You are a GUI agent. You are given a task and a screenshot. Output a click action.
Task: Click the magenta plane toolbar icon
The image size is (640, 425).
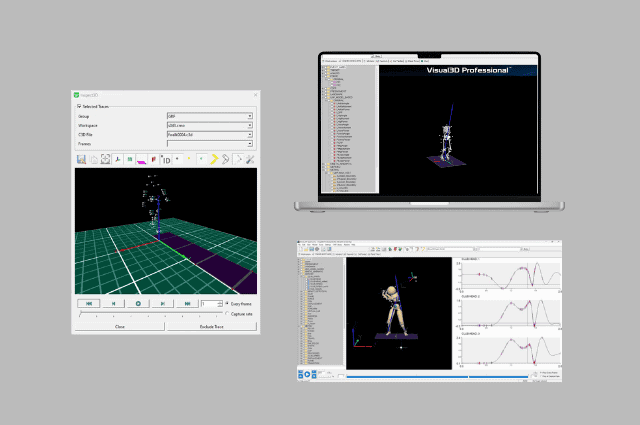(142, 159)
